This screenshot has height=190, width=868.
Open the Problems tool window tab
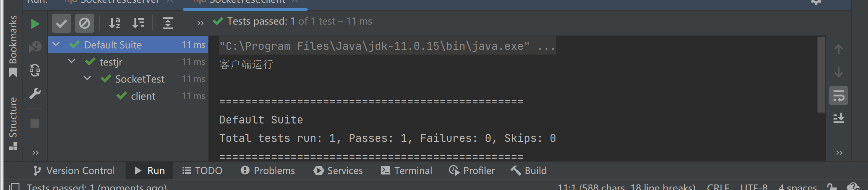(268, 171)
